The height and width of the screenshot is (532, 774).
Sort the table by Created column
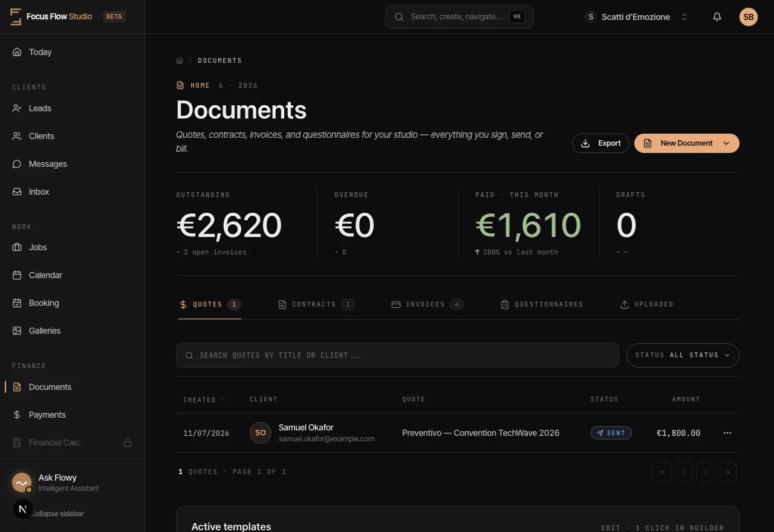[x=204, y=400]
